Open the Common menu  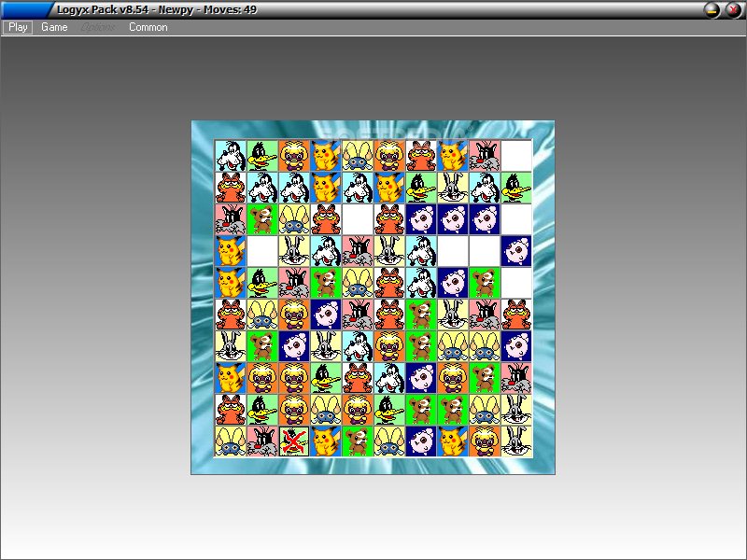(148, 27)
